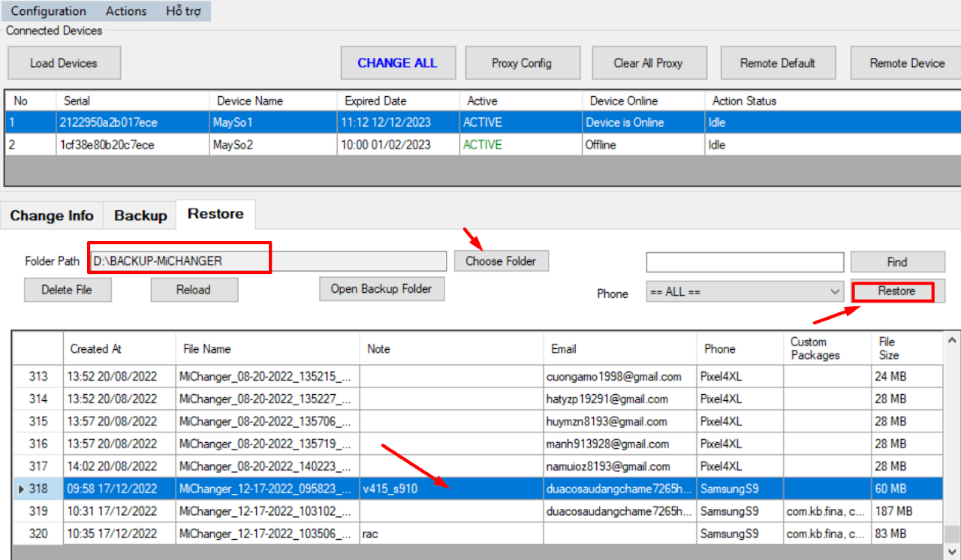Click Open Backup Folder button
This screenshot has width=961, height=560.
coord(381,289)
